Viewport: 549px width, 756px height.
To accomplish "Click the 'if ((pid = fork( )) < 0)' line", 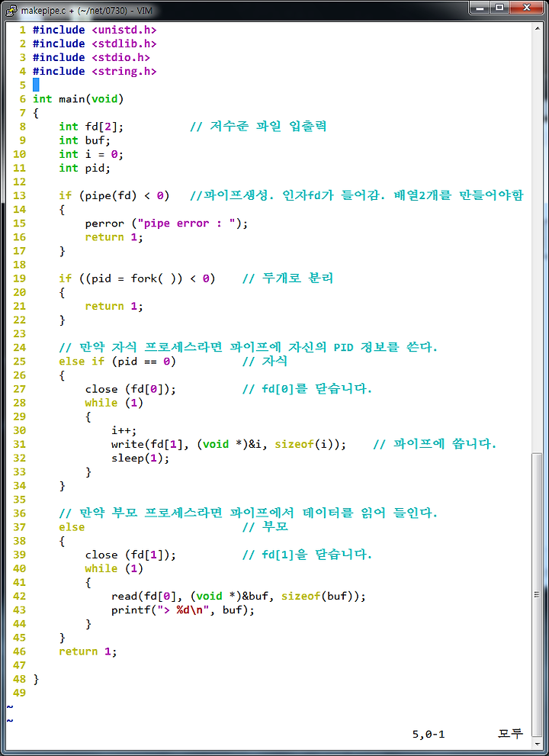I will click(x=137, y=278).
